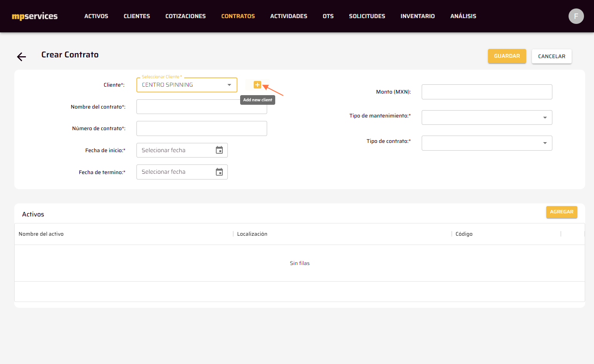Click AGREGAR in the Activos section

pyautogui.click(x=562, y=212)
